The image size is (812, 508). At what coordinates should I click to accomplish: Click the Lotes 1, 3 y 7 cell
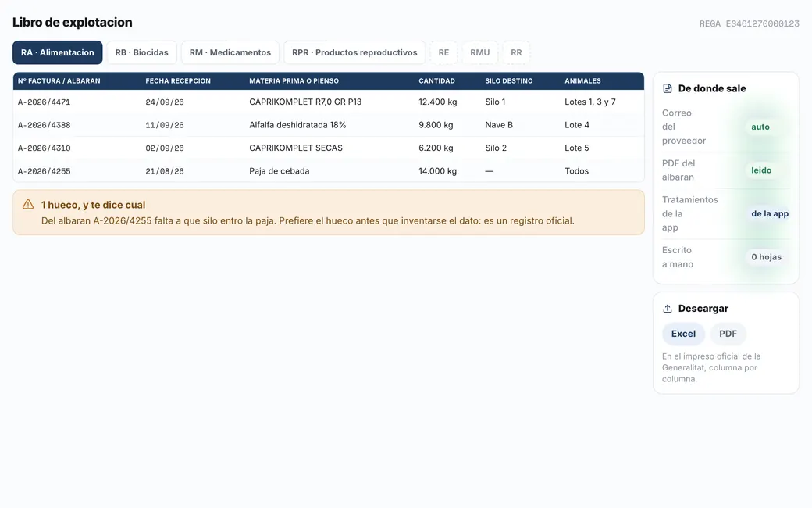(x=590, y=102)
